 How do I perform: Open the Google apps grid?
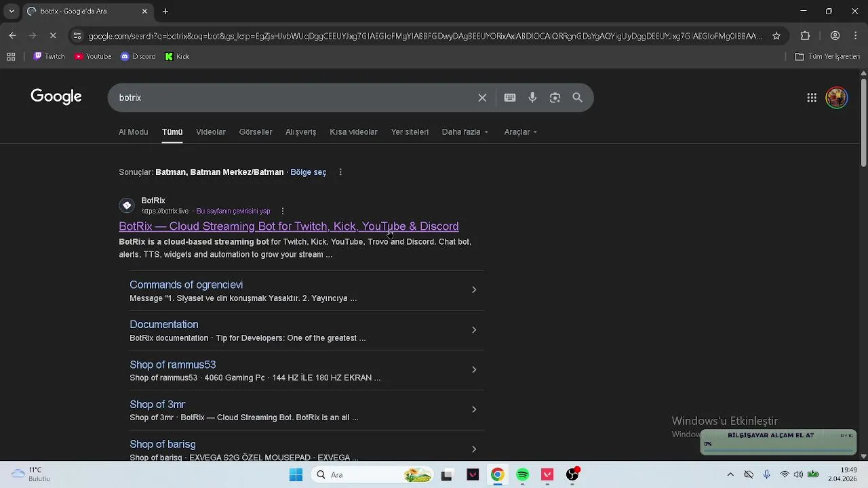[812, 98]
